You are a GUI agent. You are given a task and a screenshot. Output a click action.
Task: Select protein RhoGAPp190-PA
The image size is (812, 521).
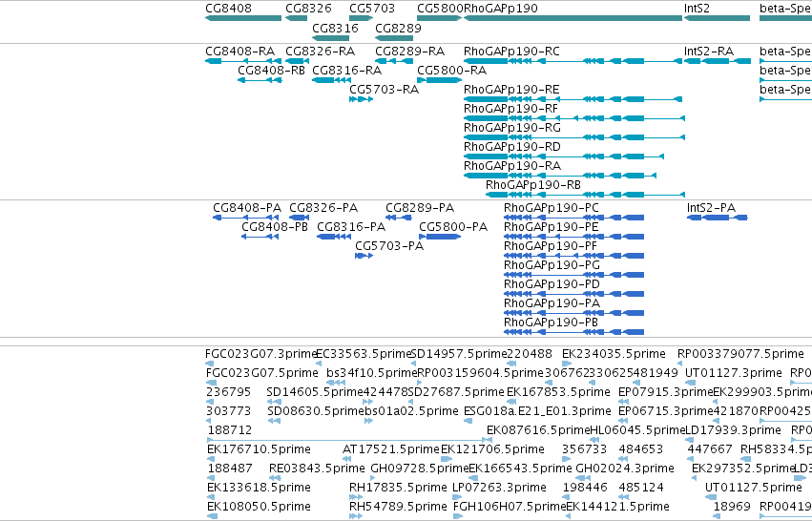[x=574, y=313]
